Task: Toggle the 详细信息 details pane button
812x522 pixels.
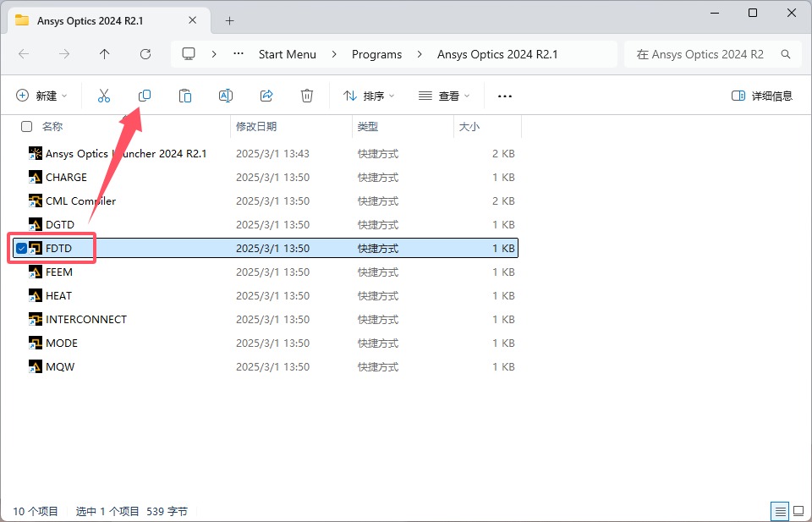Action: 761,96
